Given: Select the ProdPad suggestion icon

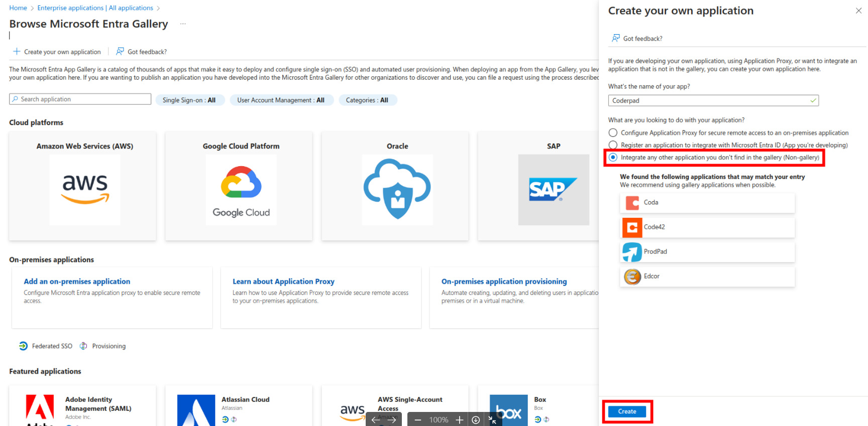Looking at the screenshot, I should 632,252.
